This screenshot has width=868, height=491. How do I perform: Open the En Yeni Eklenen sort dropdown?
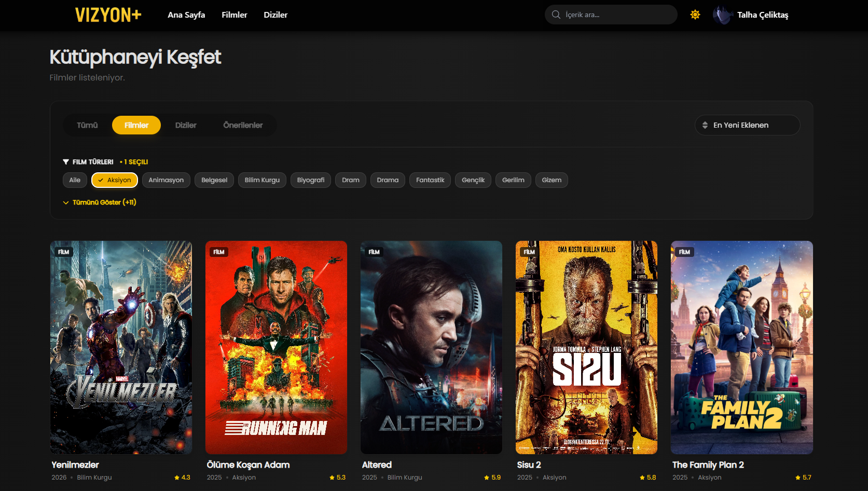pos(747,125)
